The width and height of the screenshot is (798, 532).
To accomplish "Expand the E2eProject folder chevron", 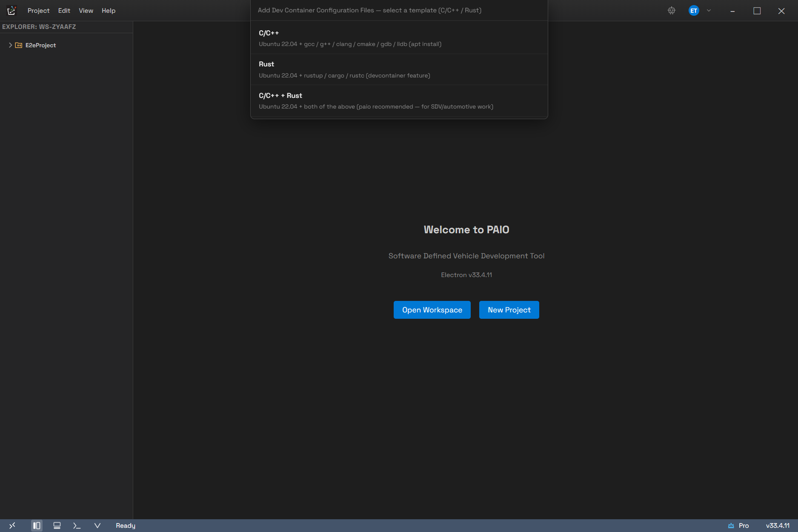I will point(10,45).
